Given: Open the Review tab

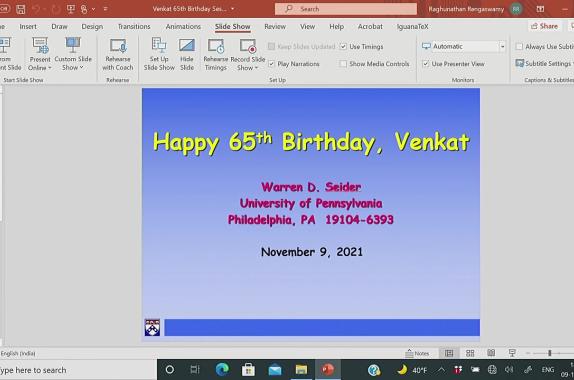Looking at the screenshot, I should [x=275, y=26].
